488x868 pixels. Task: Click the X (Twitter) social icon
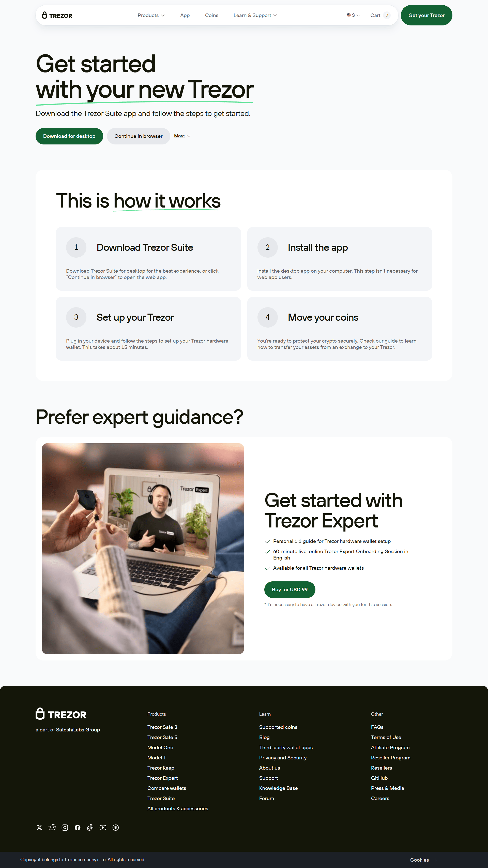39,828
